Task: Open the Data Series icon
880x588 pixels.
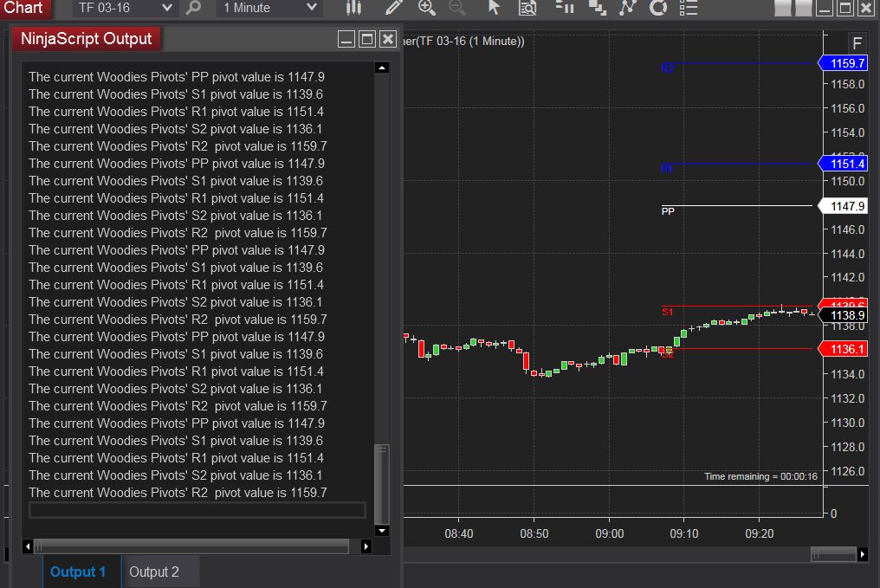Action: pos(597,7)
